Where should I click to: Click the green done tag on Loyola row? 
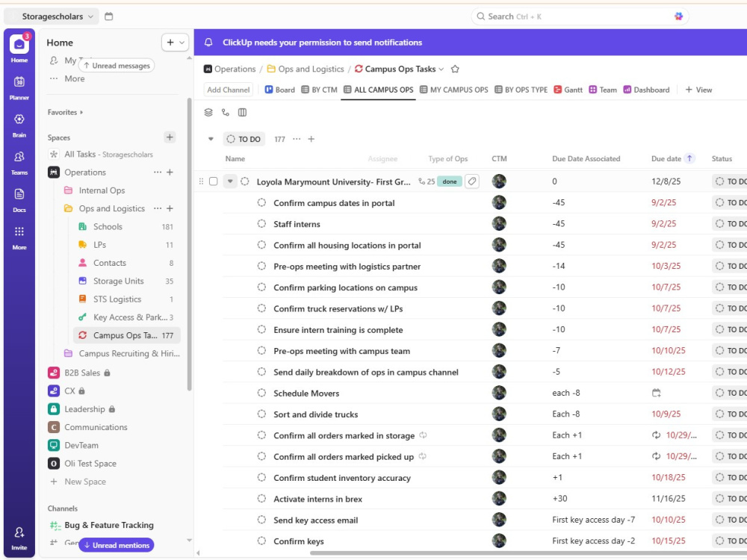(449, 181)
